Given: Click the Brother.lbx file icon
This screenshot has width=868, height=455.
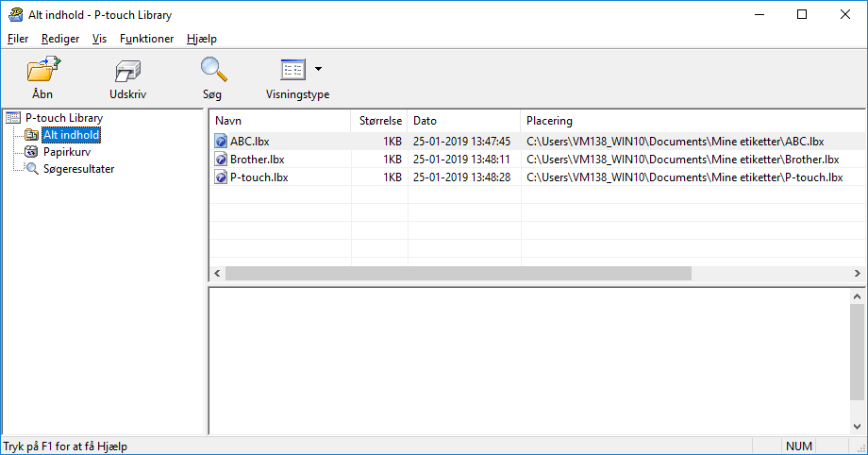Looking at the screenshot, I should click(221, 160).
